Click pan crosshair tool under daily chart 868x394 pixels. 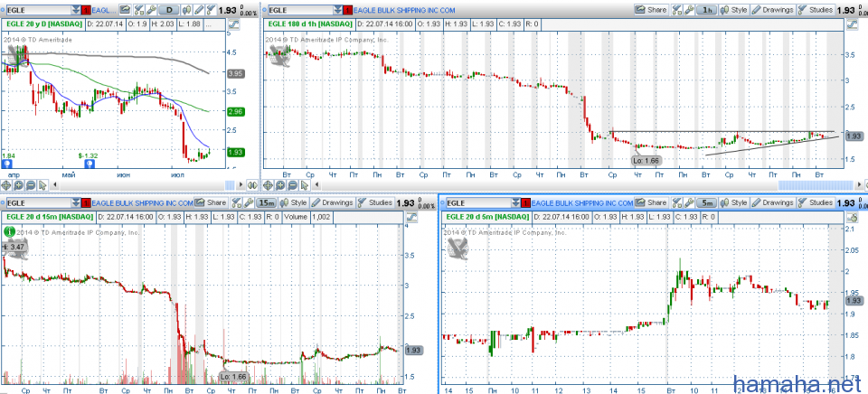pos(6,185)
